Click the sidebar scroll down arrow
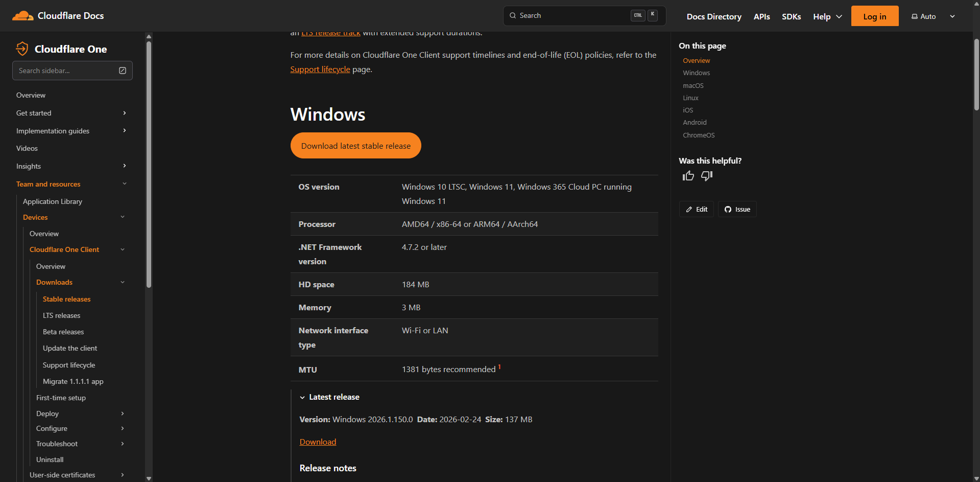Screen dimensions: 980x482 149,478
